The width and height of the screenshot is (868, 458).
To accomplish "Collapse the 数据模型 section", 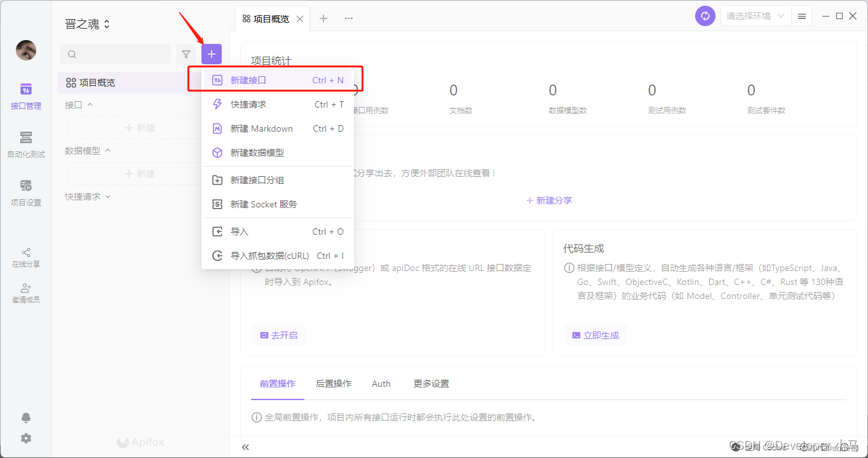I will tap(88, 151).
